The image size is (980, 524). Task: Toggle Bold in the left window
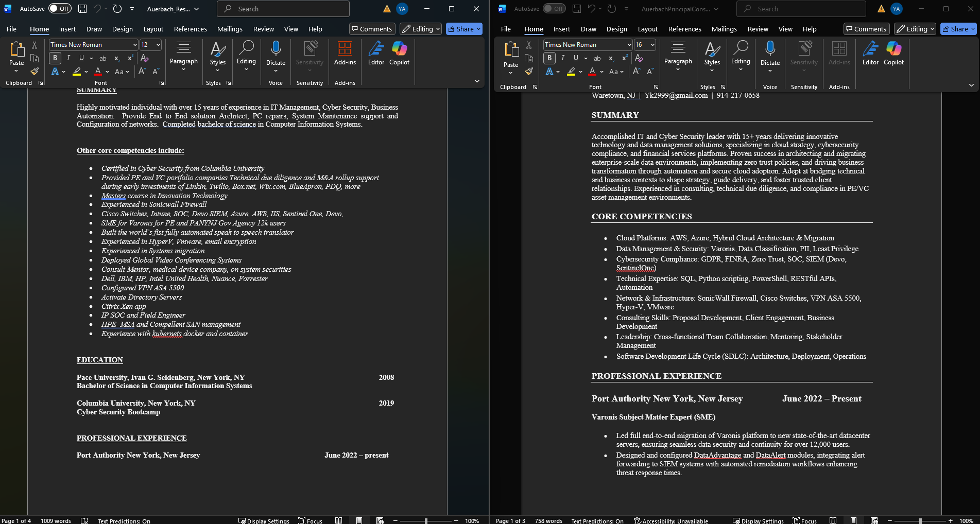click(x=55, y=58)
